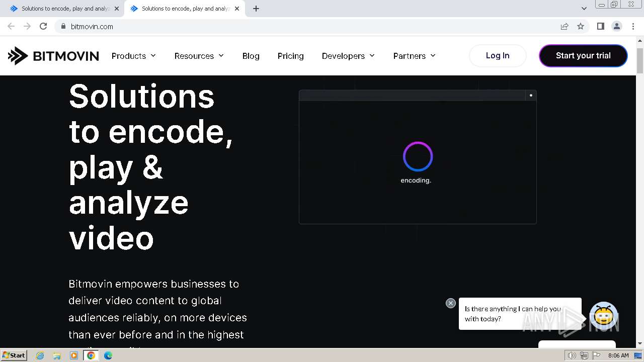View site information lock icon

coord(63,26)
